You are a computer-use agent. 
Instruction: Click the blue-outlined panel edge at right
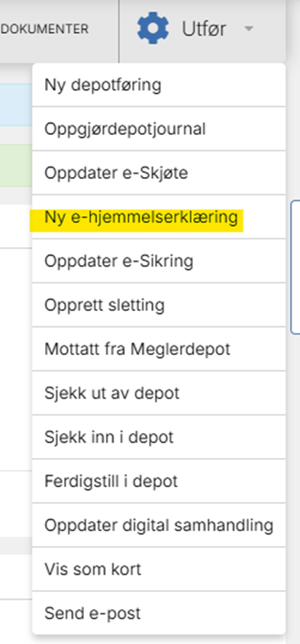point(295,268)
